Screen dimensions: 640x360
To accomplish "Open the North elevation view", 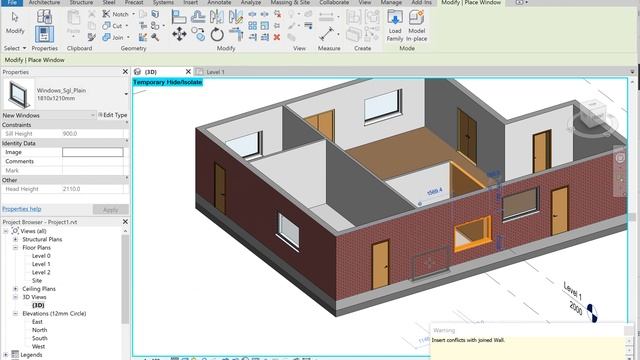I will click(40, 330).
